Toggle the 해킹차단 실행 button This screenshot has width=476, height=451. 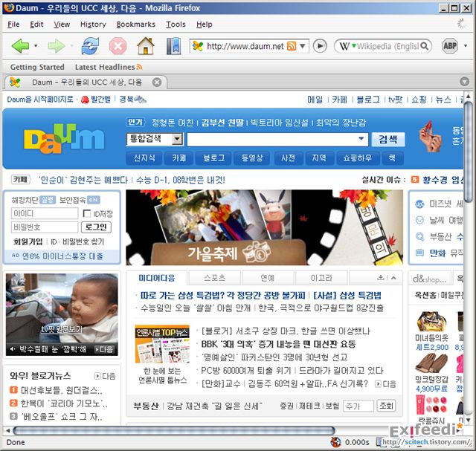pyautogui.click(x=48, y=200)
